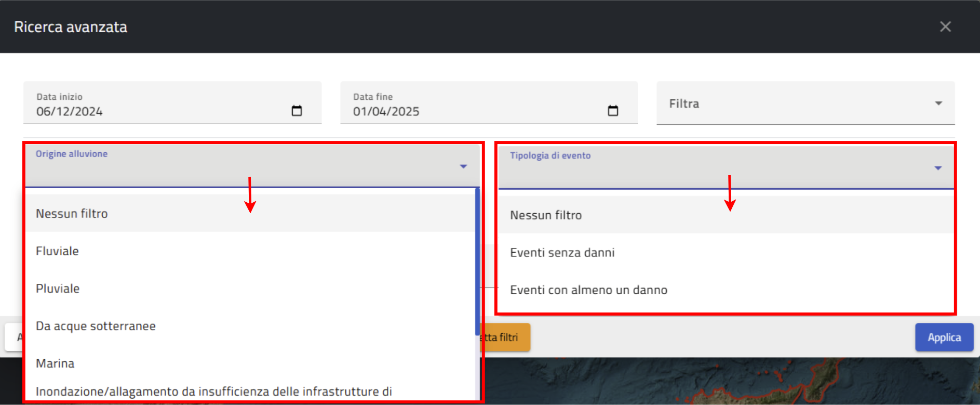Open the calendar picker for Data inizio
The width and height of the screenshot is (980, 405).
click(x=297, y=111)
